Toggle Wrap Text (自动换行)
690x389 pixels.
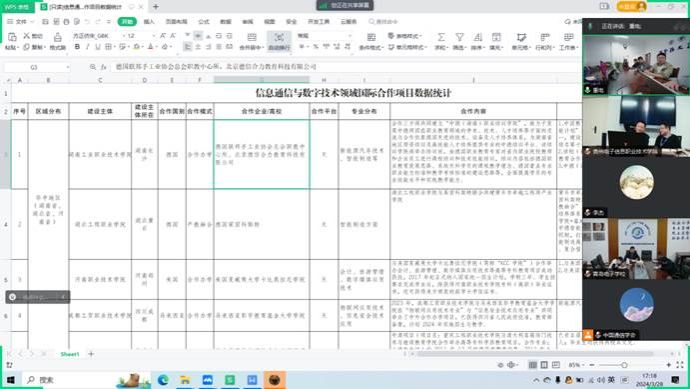(x=279, y=41)
